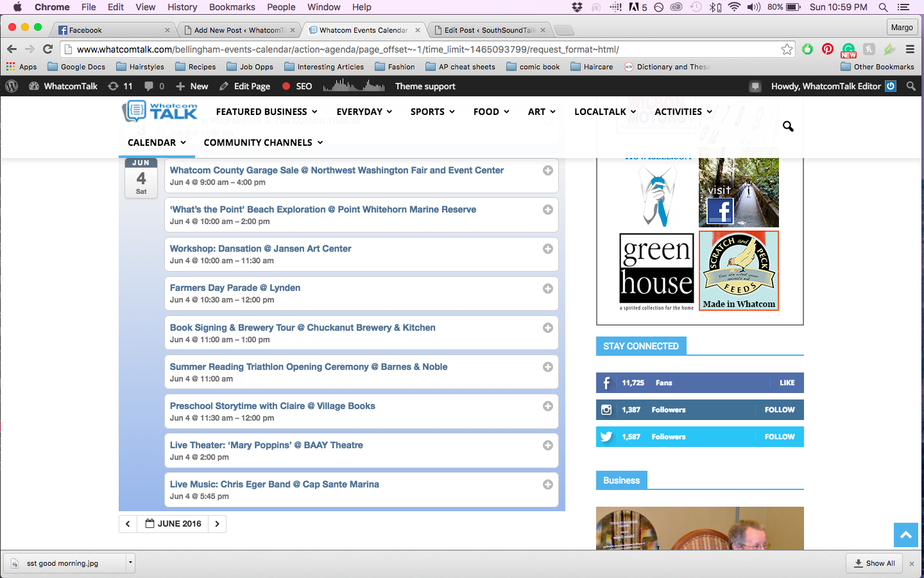This screenshot has height=578, width=924.
Task: Expand the Mary Poppins live theater event
Action: pos(548,445)
